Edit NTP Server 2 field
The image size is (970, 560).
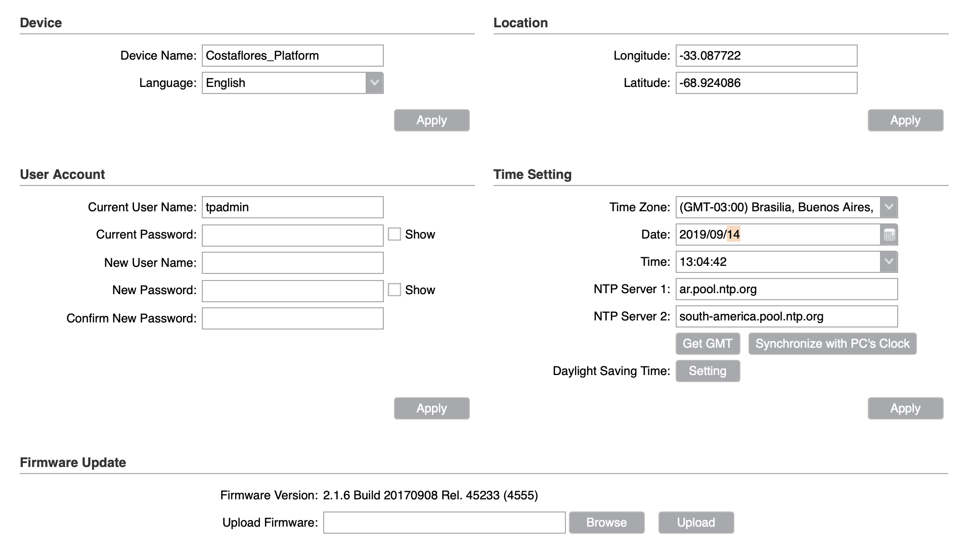787,316
